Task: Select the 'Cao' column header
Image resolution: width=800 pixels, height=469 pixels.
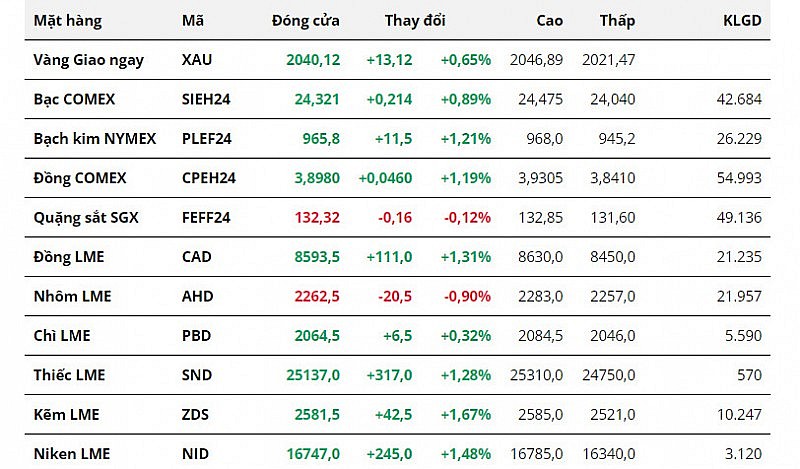Action: (549, 20)
